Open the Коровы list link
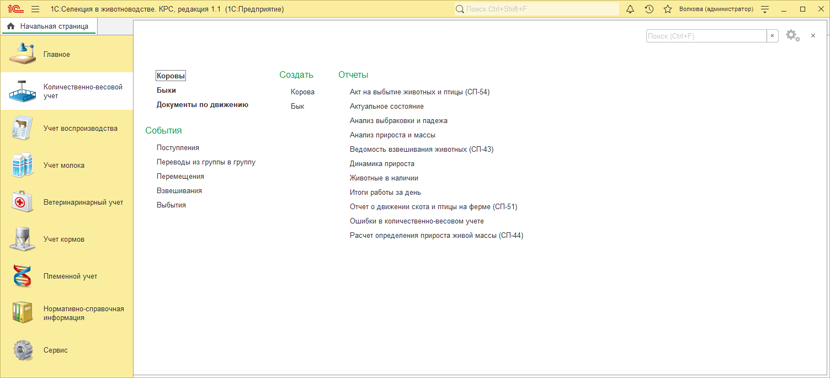830x378 pixels. click(x=171, y=76)
